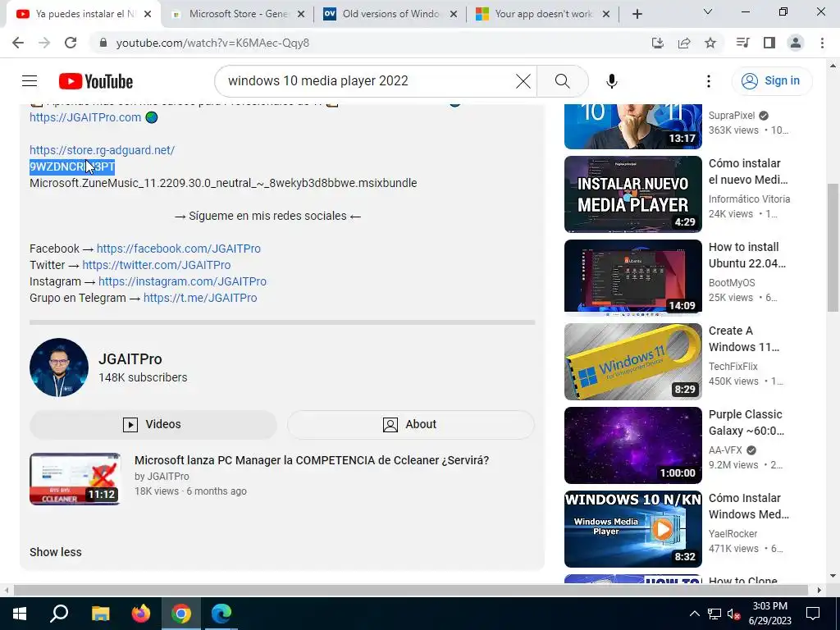840x630 pixels.
Task: Open the Telegram t.me link
Action: coord(200,298)
